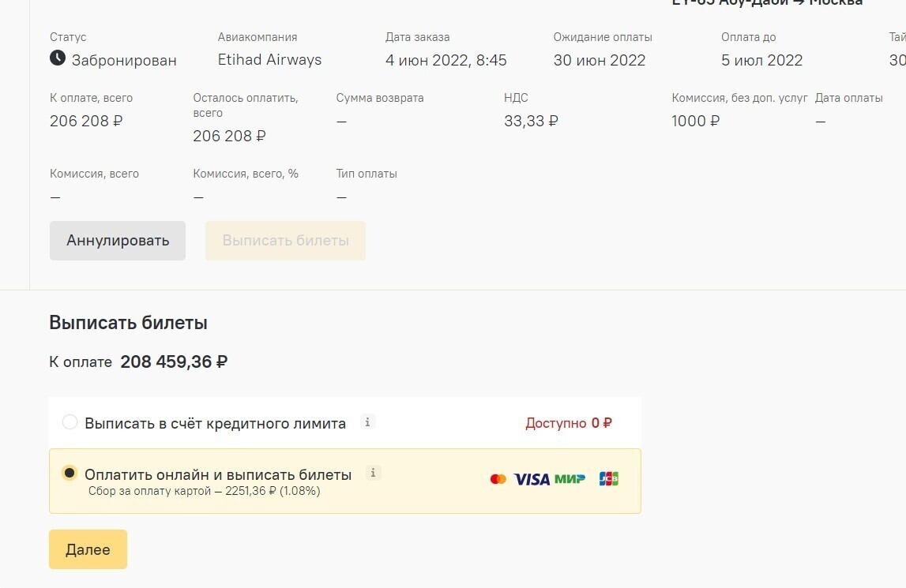Click the Комиссия 1000 ₽ value
The width and height of the screenshot is (906, 588).
[695, 121]
